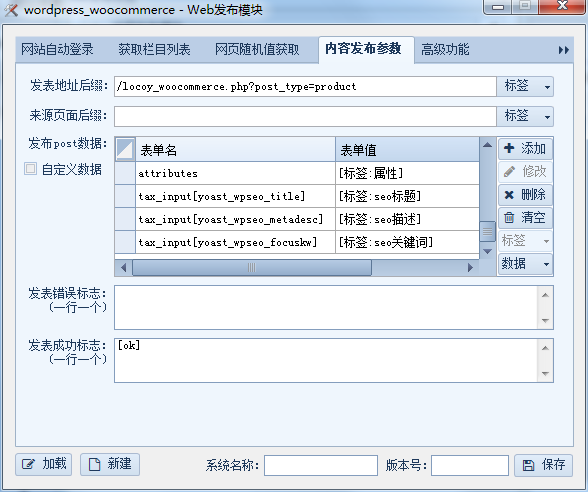Click the 系统名称 input field

click(x=321, y=465)
